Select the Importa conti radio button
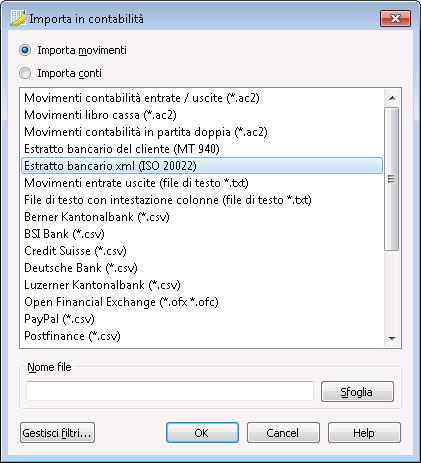The height and width of the screenshot is (463, 421). (x=25, y=73)
